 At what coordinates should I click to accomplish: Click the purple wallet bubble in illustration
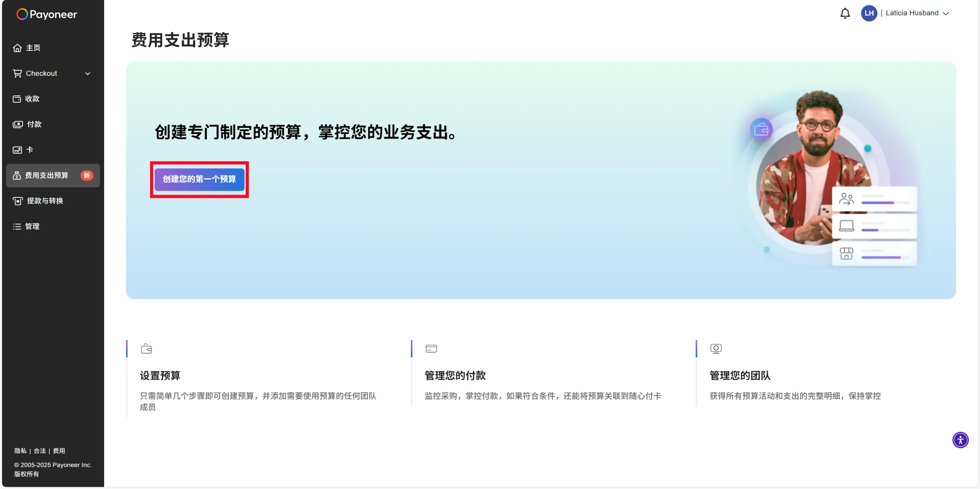click(x=761, y=130)
